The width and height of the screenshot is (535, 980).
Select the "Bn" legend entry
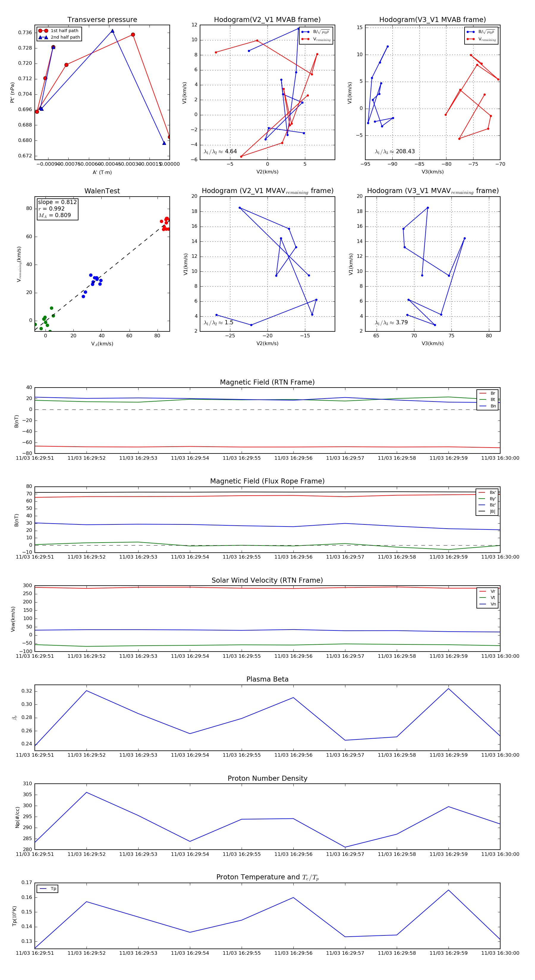coord(488,406)
